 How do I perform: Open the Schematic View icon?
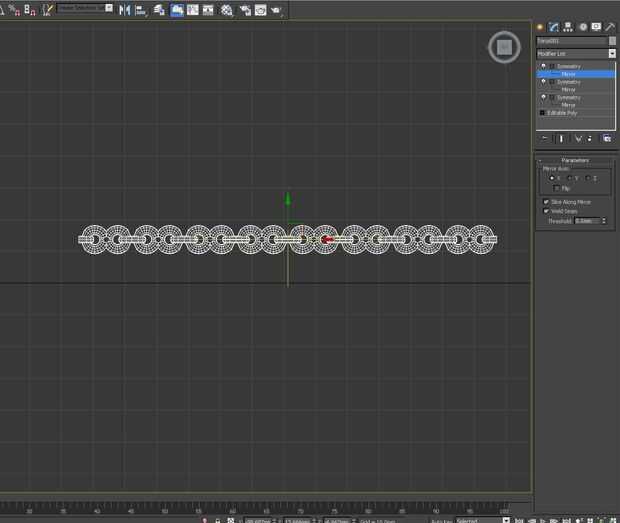[208, 10]
